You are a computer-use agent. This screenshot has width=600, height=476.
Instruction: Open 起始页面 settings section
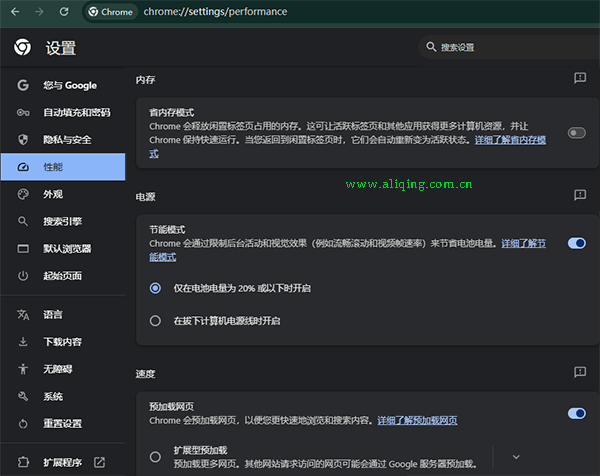pos(63,276)
